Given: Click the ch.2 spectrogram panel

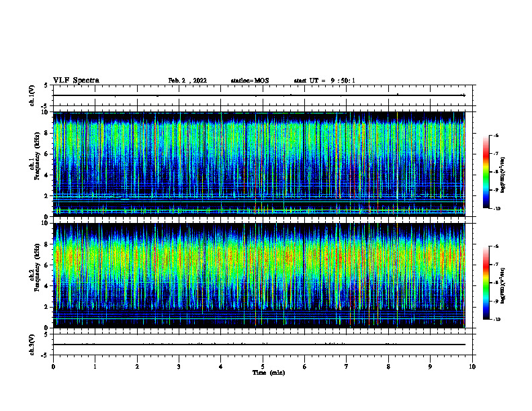Looking at the screenshot, I should pos(263,275).
